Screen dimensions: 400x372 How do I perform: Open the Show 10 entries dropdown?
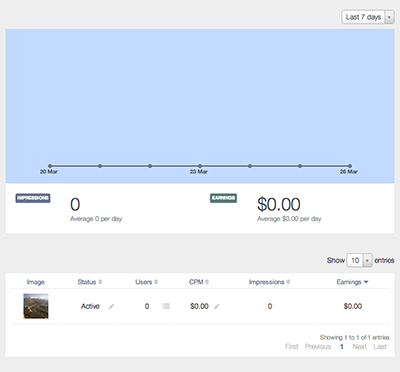[x=359, y=260]
